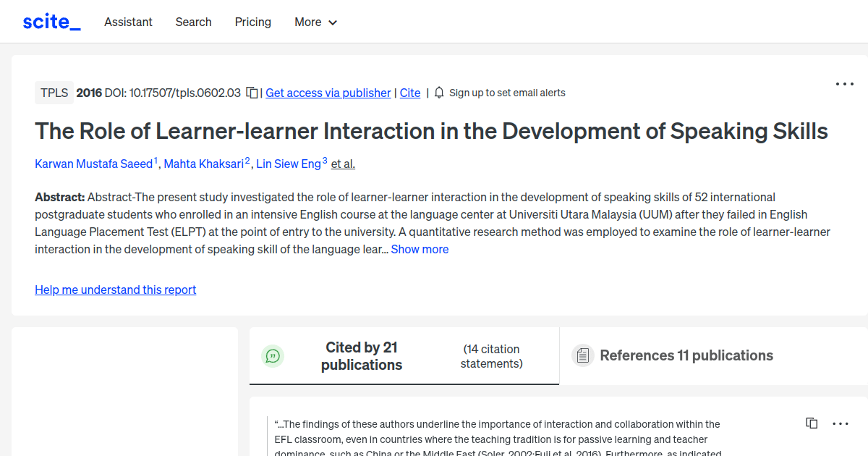Image resolution: width=868 pixels, height=456 pixels.
Task: Open the report options ellipsis menu
Action: point(844,84)
